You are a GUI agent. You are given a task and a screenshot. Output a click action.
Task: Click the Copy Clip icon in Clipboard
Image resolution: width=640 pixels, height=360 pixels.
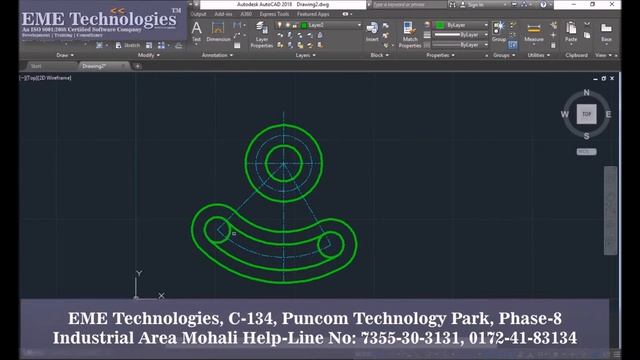587,36
